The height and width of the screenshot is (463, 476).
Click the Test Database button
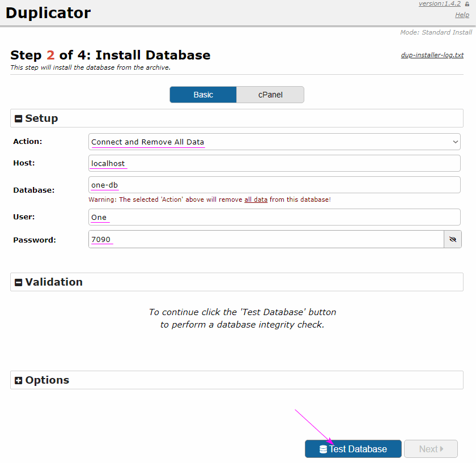coord(353,449)
